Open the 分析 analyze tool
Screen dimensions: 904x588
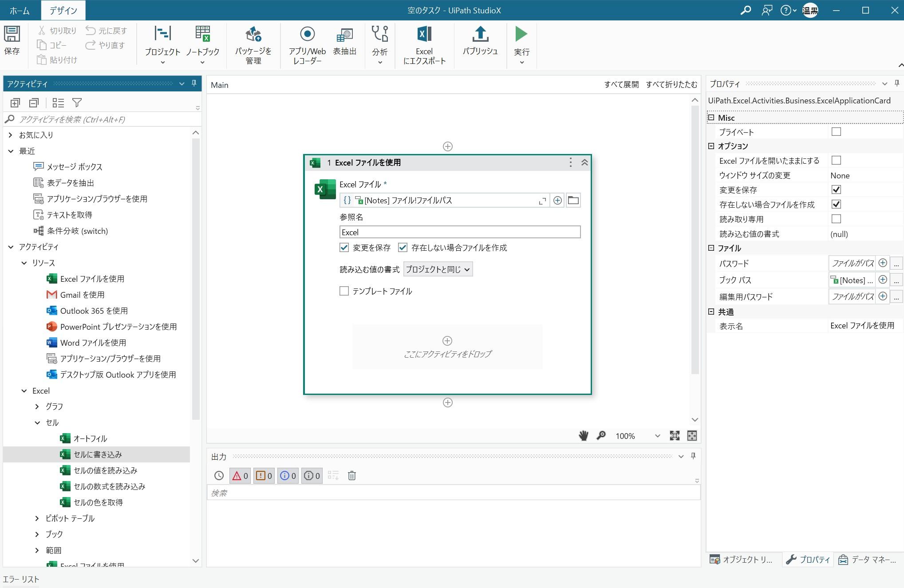[x=380, y=45]
